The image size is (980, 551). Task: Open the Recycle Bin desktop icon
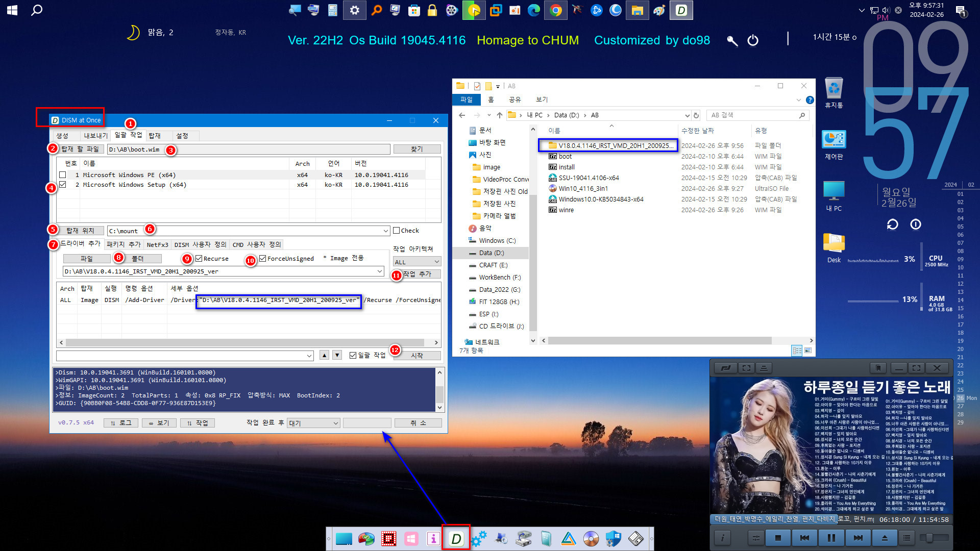[x=834, y=93]
